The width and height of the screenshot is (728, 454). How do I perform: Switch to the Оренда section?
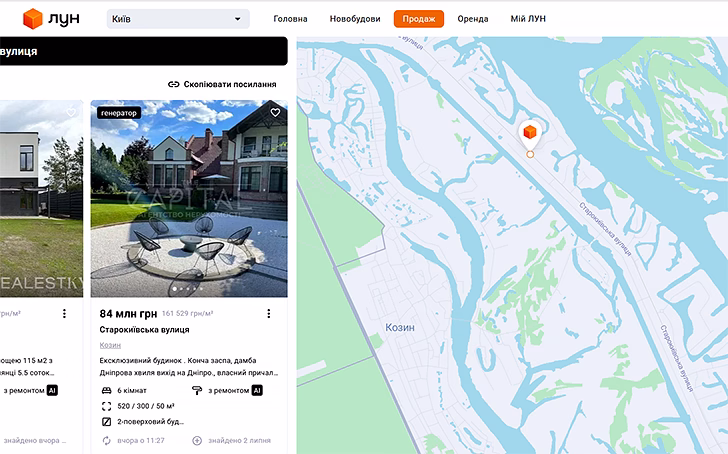coord(473,19)
